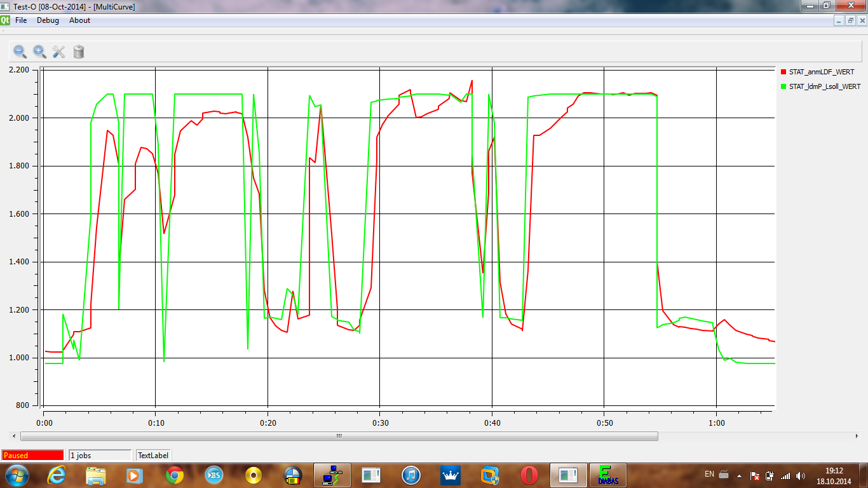Click the zoom out magnifier icon

[20, 51]
